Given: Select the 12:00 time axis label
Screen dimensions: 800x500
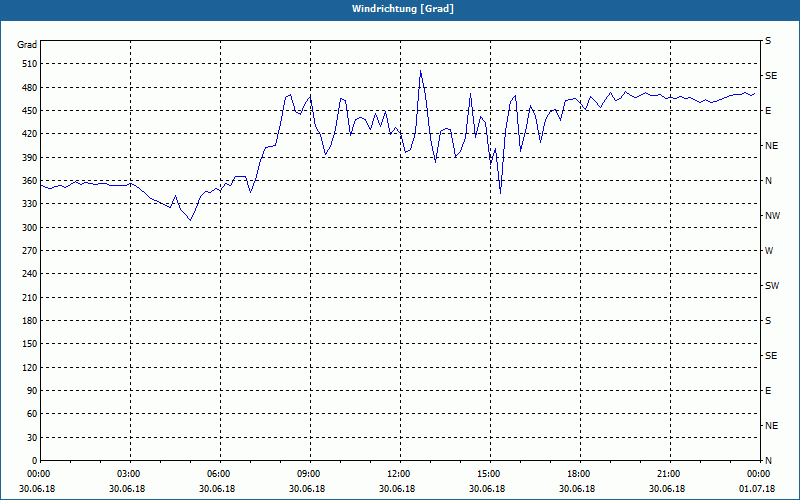Looking at the screenshot, I should click(400, 474).
